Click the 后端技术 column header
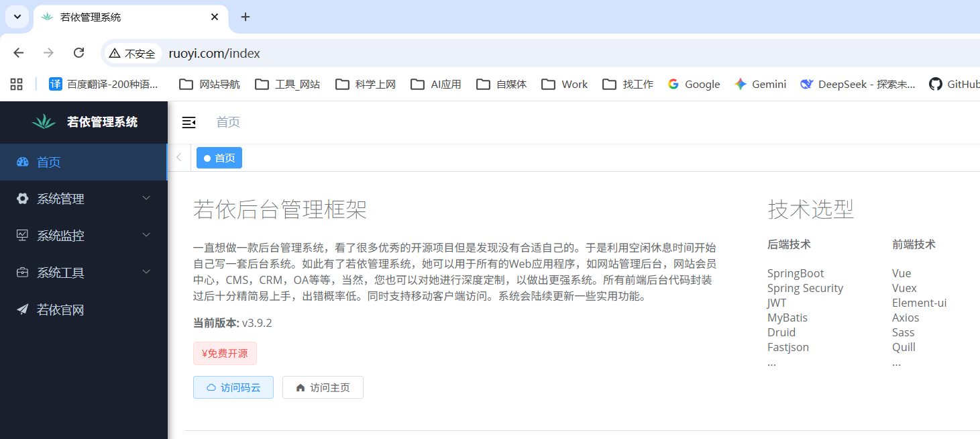980x439 pixels. coord(789,244)
